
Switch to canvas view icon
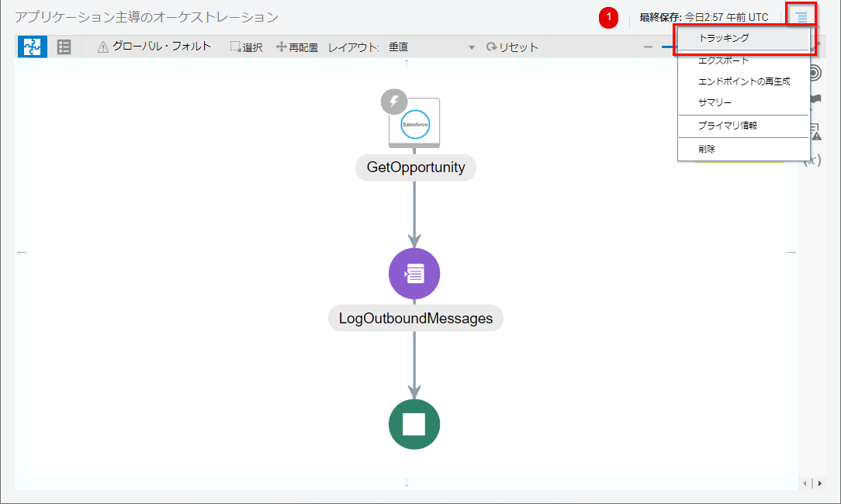(x=33, y=47)
